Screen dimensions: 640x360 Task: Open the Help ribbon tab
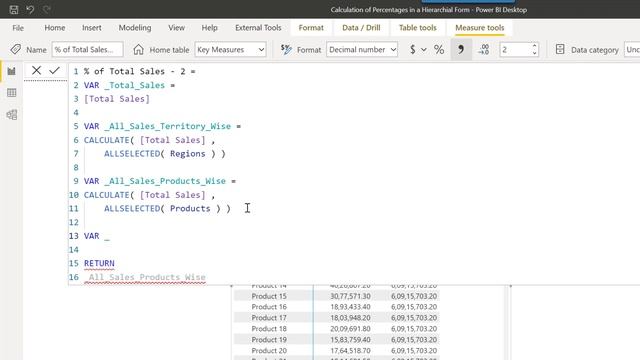209,28
